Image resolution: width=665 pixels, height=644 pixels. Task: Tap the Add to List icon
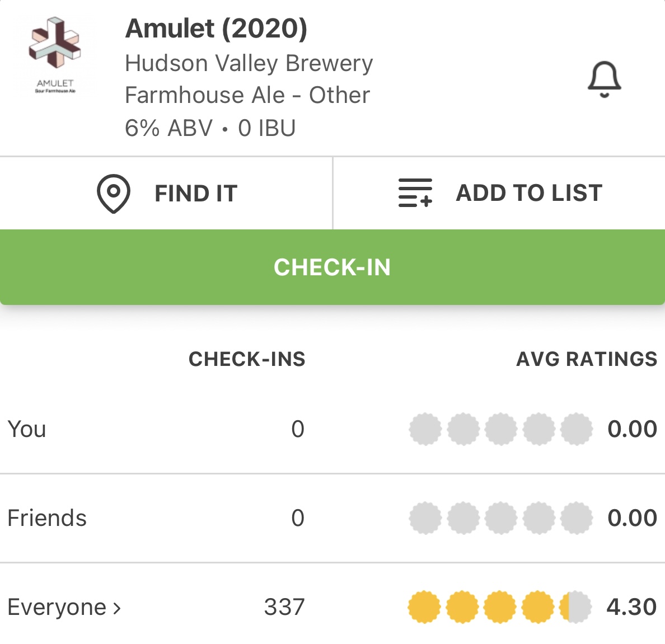click(415, 193)
